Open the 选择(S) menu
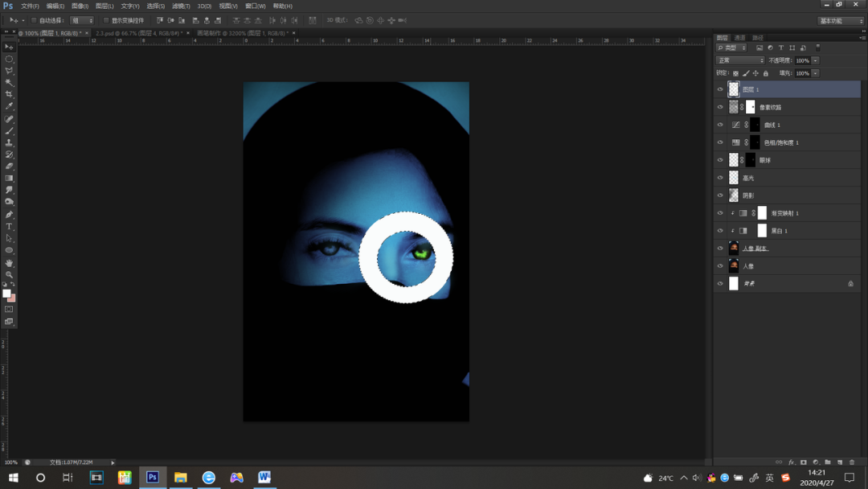 tap(156, 6)
